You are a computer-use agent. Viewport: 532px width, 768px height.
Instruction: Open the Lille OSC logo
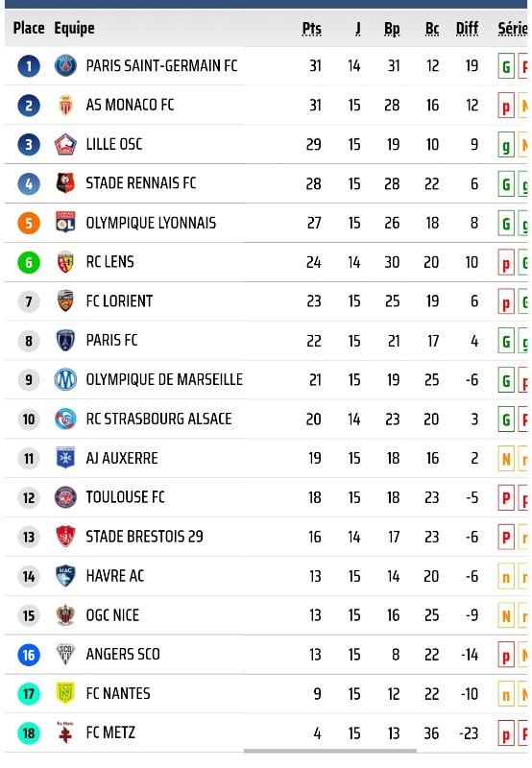tap(65, 144)
